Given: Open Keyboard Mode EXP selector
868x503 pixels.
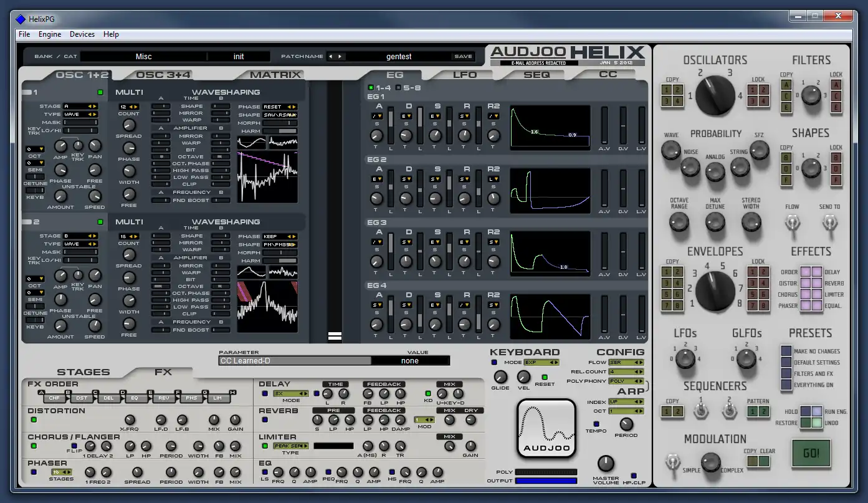Looking at the screenshot, I should pos(541,362).
